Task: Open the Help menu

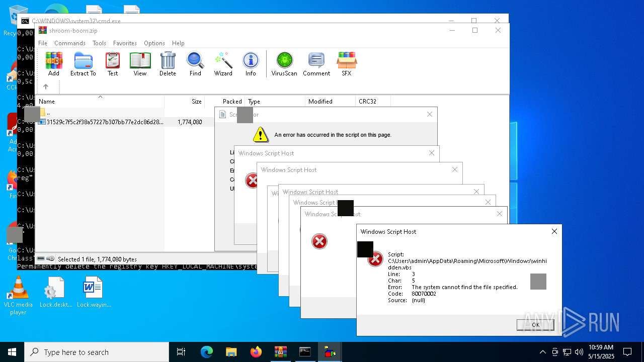Action: 178,43
